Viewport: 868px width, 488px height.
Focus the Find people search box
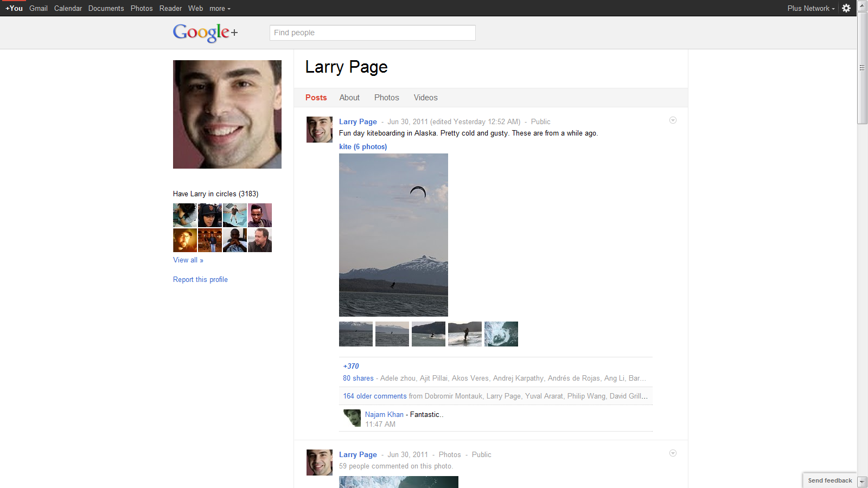[x=373, y=33]
